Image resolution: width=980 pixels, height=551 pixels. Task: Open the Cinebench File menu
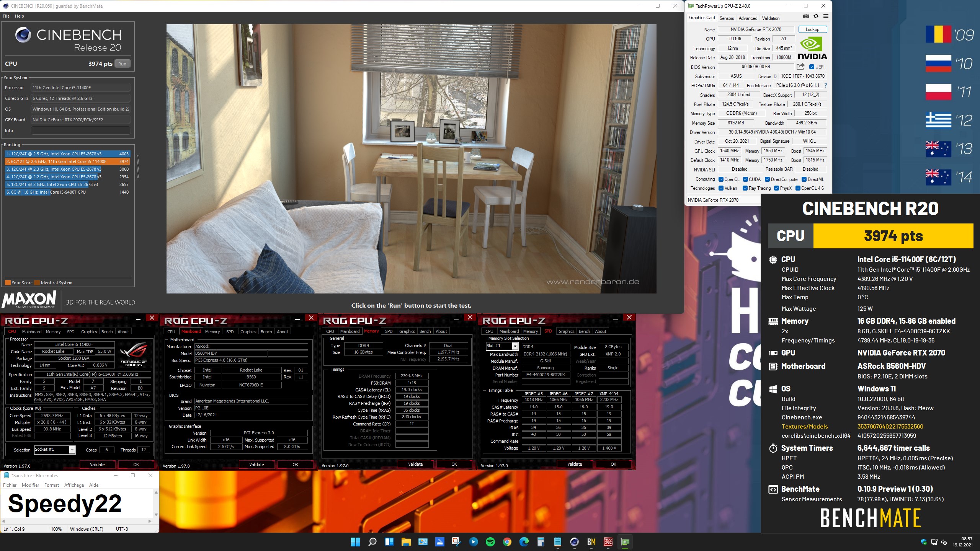click(6, 16)
